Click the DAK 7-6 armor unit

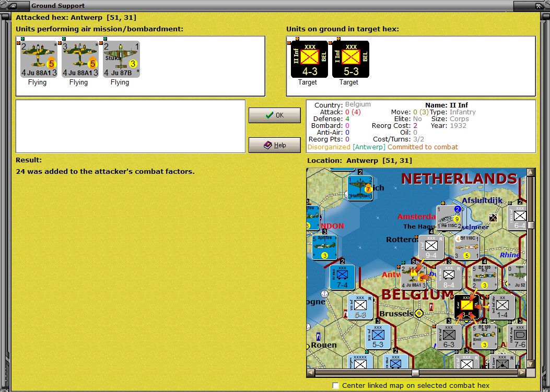click(517, 337)
